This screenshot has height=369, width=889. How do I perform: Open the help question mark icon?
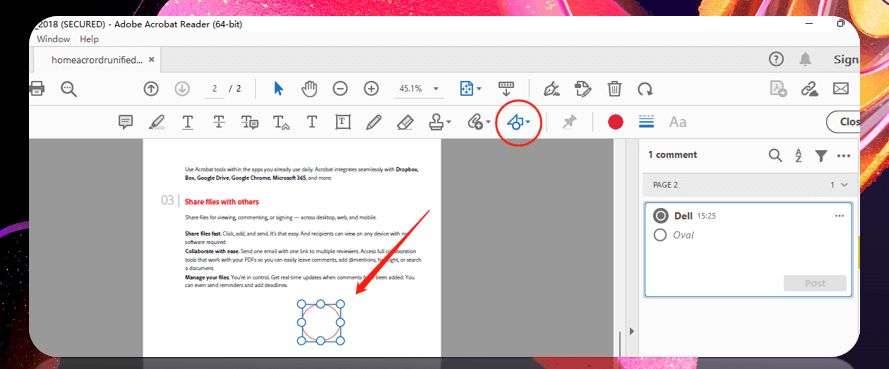click(x=776, y=59)
